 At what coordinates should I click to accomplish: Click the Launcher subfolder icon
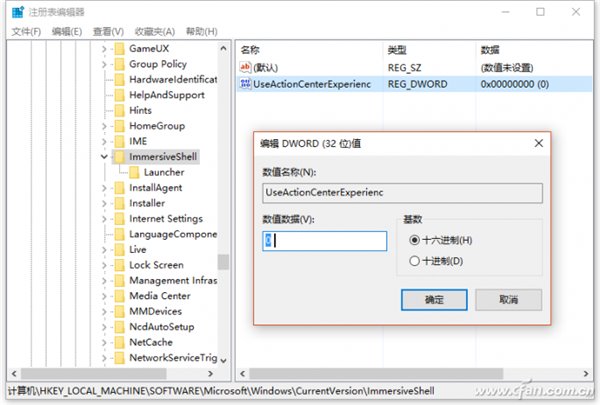[134, 172]
